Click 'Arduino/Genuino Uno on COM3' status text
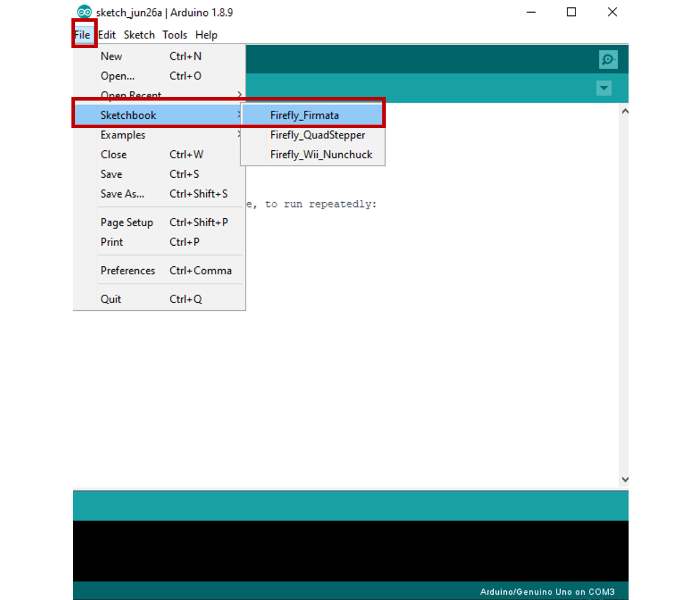700x600 pixels. coord(547,592)
